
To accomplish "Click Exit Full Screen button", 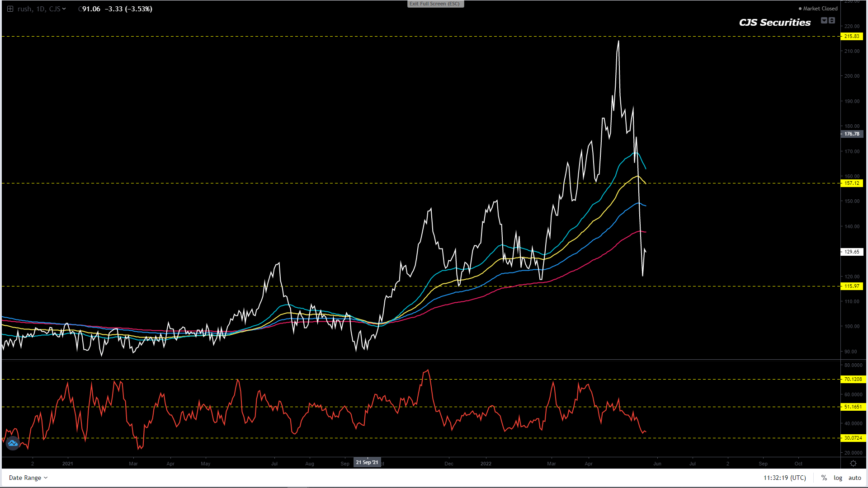I will 435,4.
